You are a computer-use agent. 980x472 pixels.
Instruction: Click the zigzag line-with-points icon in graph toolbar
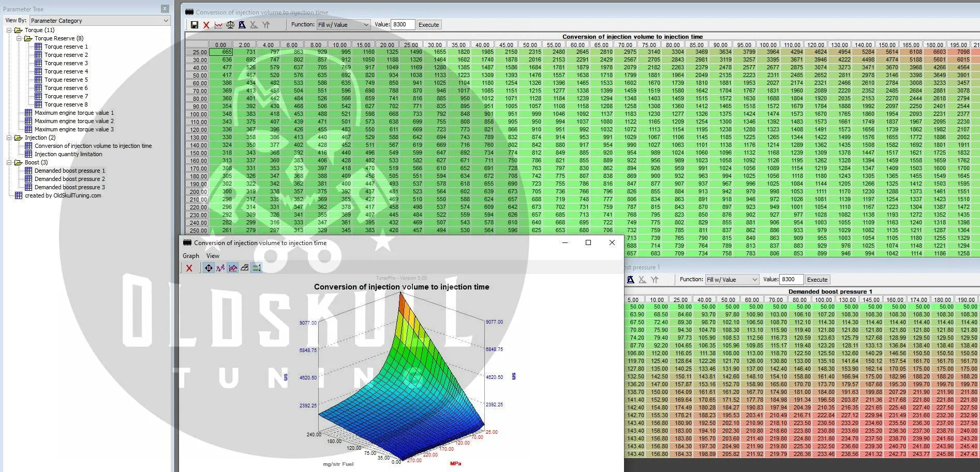(220, 268)
